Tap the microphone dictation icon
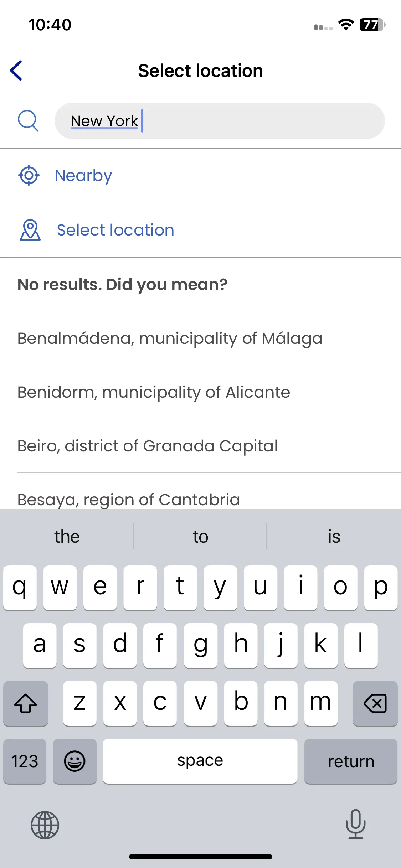Viewport: 401px width, 868px height. 355,824
